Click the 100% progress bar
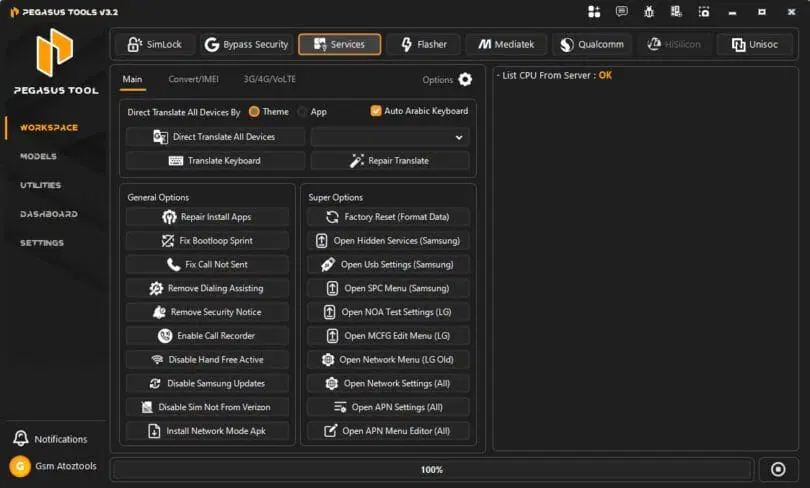The width and height of the screenshot is (810, 488). pos(431,469)
